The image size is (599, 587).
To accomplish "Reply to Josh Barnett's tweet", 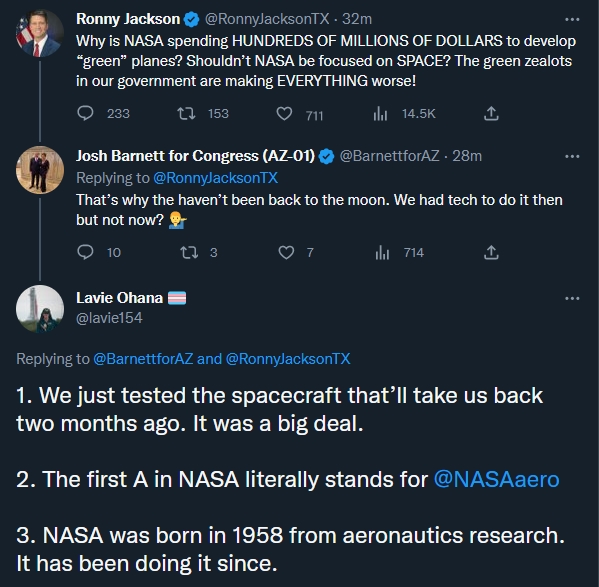I will pyautogui.click(x=85, y=252).
